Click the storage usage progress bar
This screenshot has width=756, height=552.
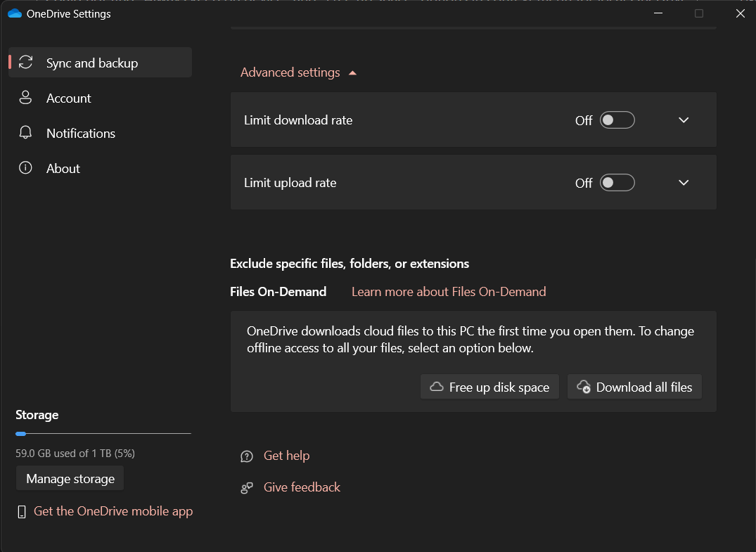click(x=103, y=434)
